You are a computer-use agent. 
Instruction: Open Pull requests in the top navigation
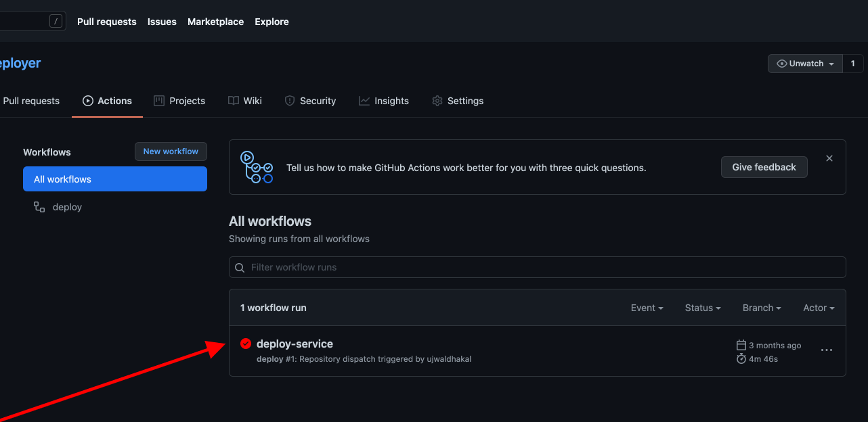[107, 22]
